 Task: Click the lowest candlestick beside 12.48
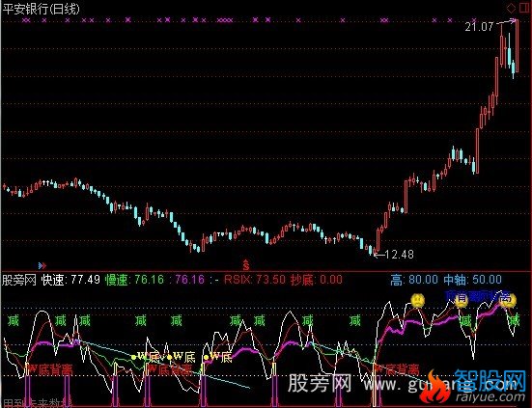click(x=375, y=252)
